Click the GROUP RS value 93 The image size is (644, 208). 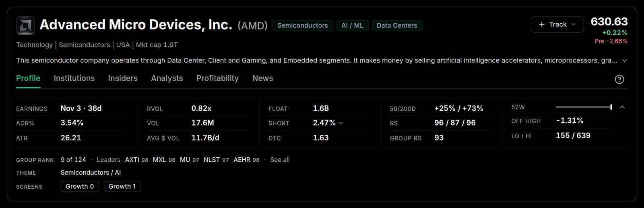439,138
